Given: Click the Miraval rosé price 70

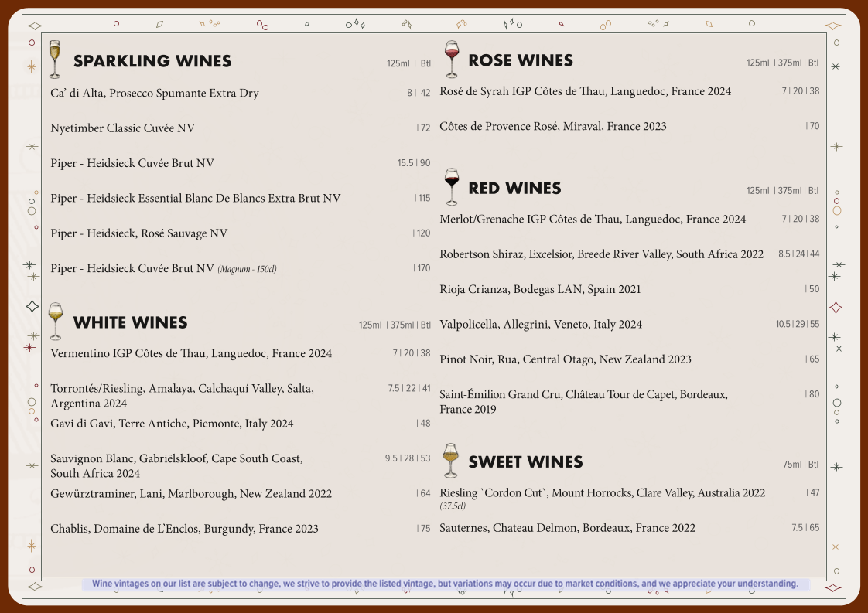Looking at the screenshot, I should [x=812, y=126].
